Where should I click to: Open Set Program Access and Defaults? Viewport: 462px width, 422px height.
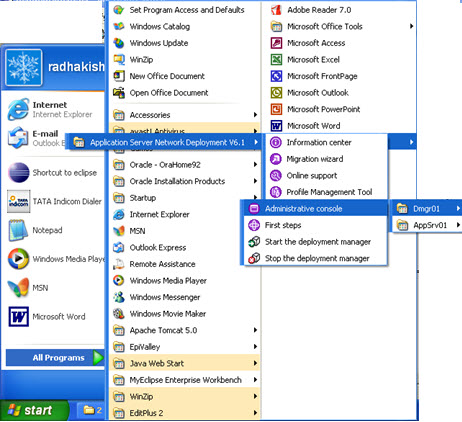[185, 10]
